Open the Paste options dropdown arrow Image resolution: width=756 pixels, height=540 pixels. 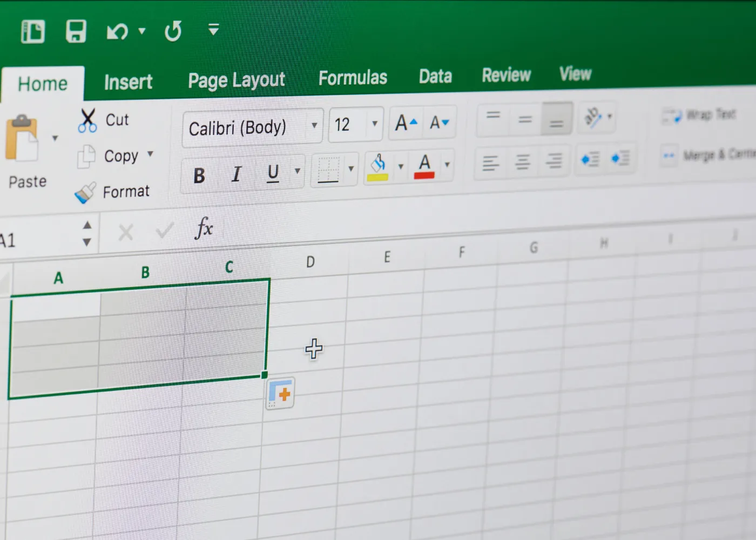(55, 138)
